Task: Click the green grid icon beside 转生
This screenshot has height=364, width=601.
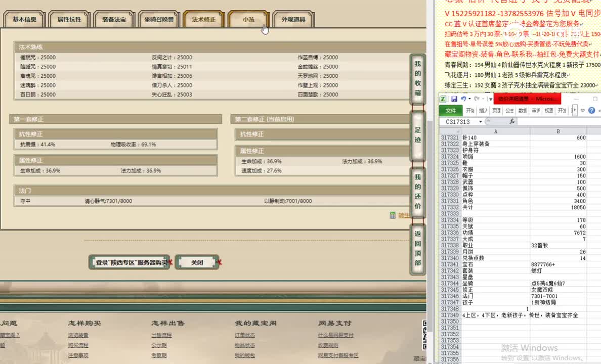Action: pyautogui.click(x=393, y=214)
